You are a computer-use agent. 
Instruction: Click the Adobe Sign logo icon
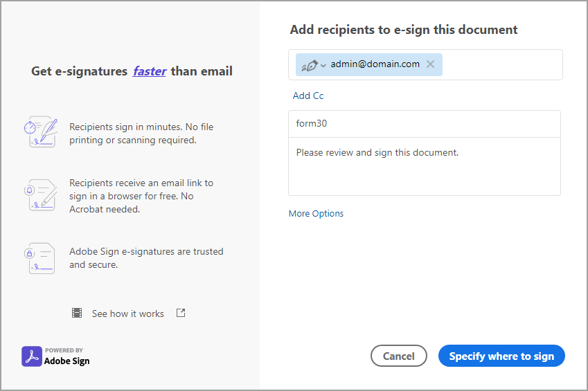coord(32,356)
